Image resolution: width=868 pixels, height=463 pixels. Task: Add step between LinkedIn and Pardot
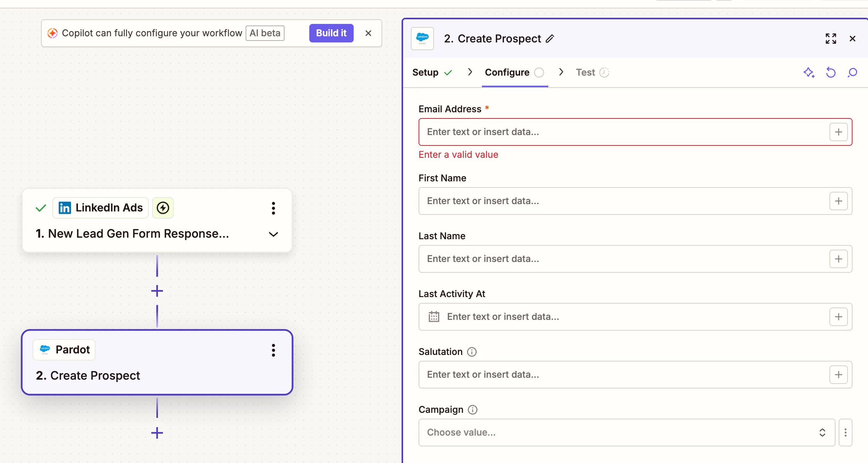[x=157, y=291]
